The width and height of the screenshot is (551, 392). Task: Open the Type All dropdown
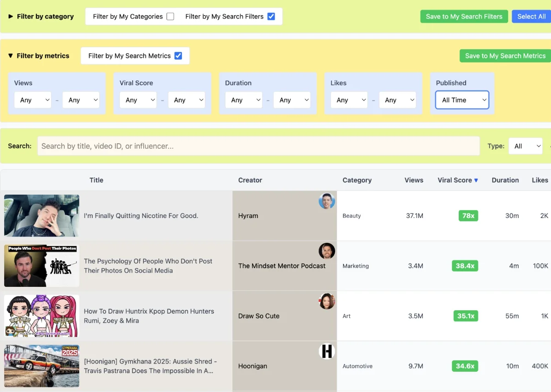525,146
